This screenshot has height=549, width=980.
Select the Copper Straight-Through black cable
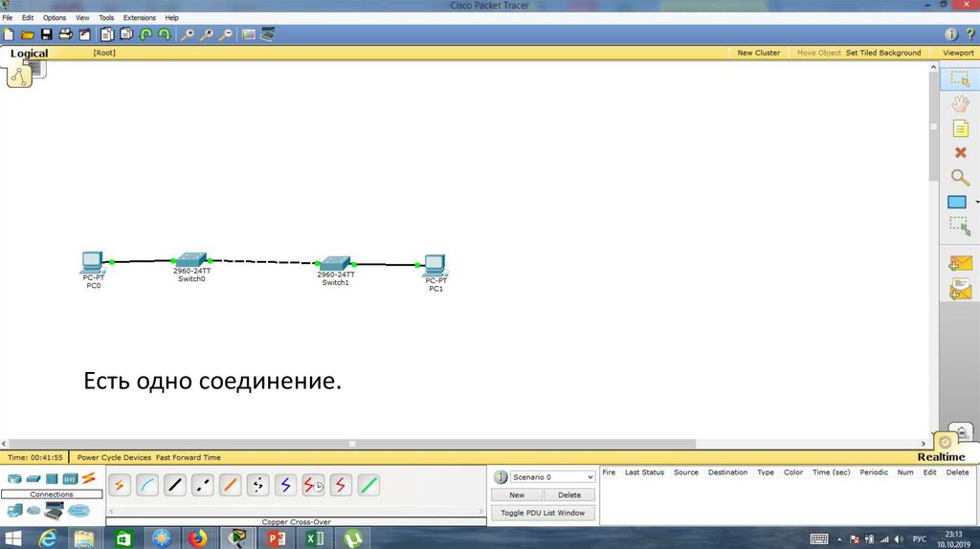pos(175,485)
